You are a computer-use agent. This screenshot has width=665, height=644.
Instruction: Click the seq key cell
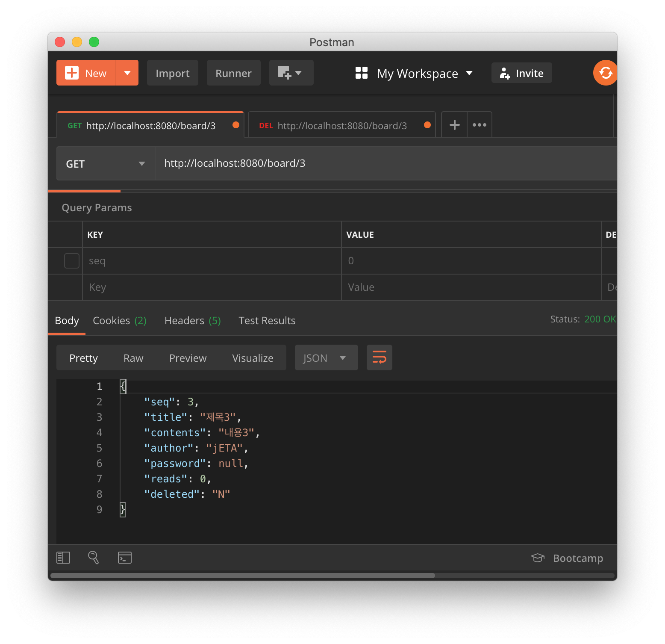[x=212, y=261]
